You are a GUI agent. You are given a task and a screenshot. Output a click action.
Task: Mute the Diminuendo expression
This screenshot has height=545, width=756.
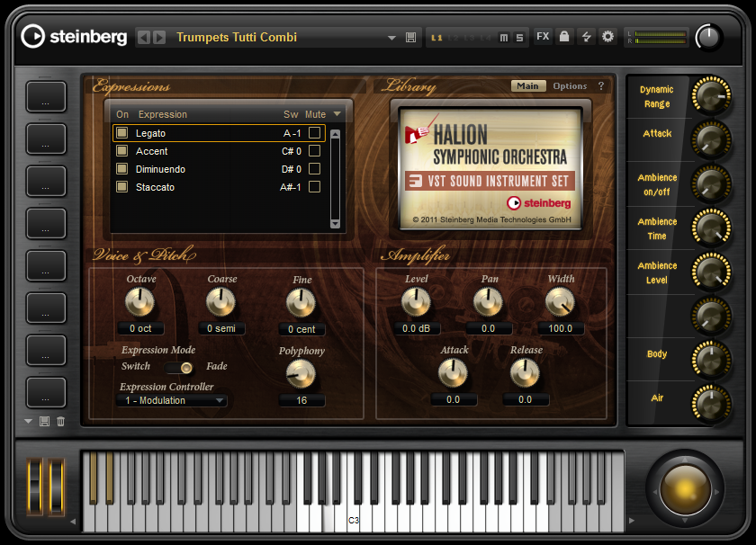pos(314,169)
